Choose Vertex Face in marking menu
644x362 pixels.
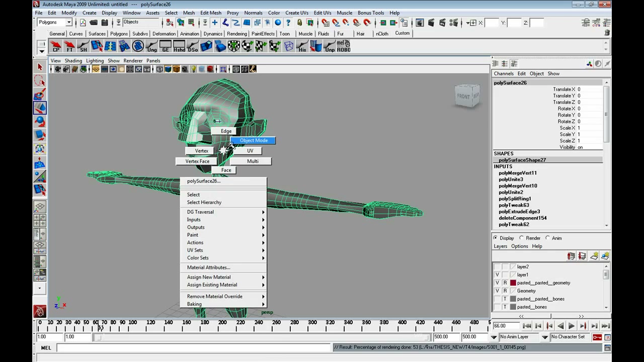pyautogui.click(x=197, y=161)
